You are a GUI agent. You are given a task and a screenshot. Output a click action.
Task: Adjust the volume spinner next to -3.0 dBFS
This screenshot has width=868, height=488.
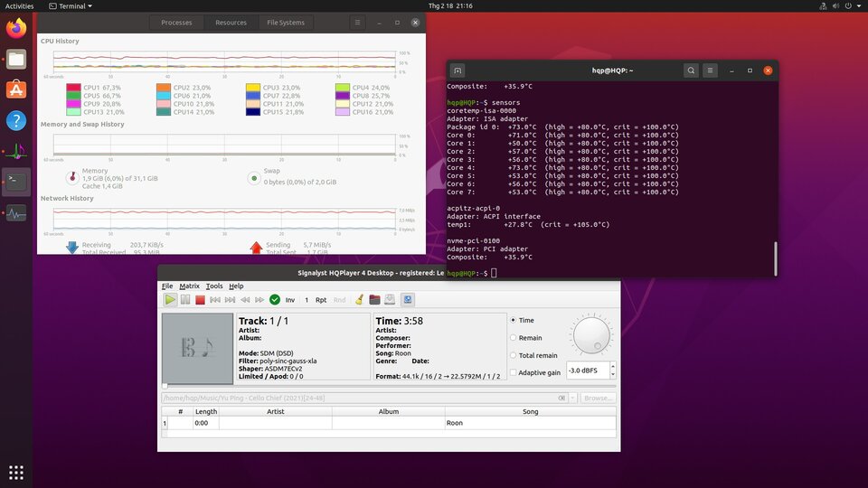tap(613, 371)
